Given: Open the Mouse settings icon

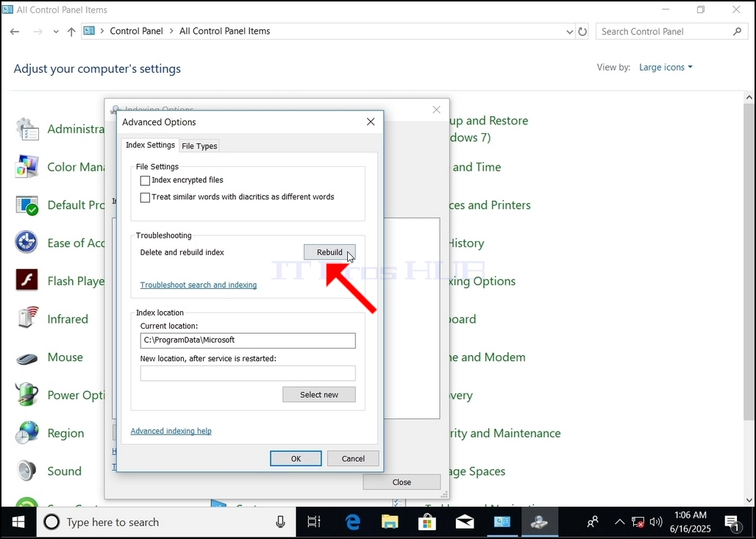Looking at the screenshot, I should [27, 357].
